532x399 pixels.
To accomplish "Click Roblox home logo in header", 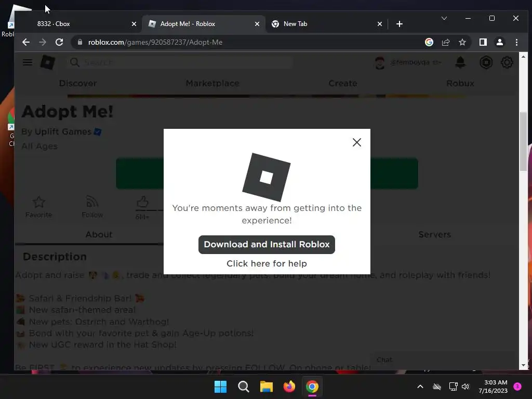I will [47, 62].
